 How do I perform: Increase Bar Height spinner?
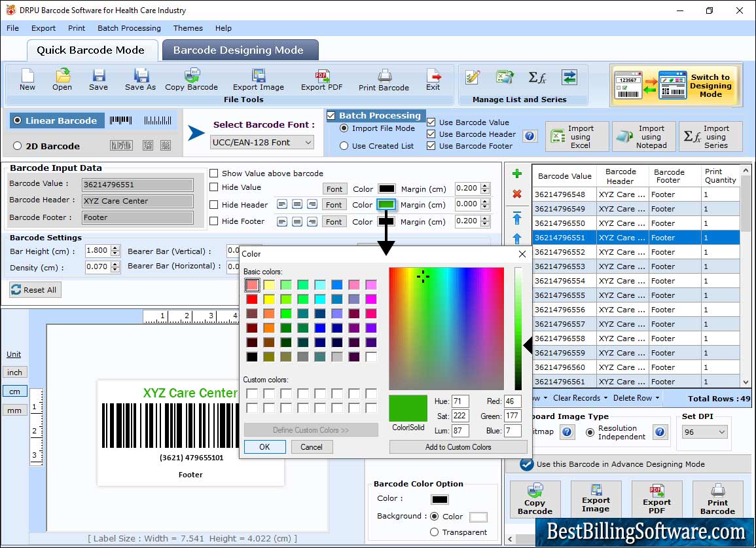(115, 248)
